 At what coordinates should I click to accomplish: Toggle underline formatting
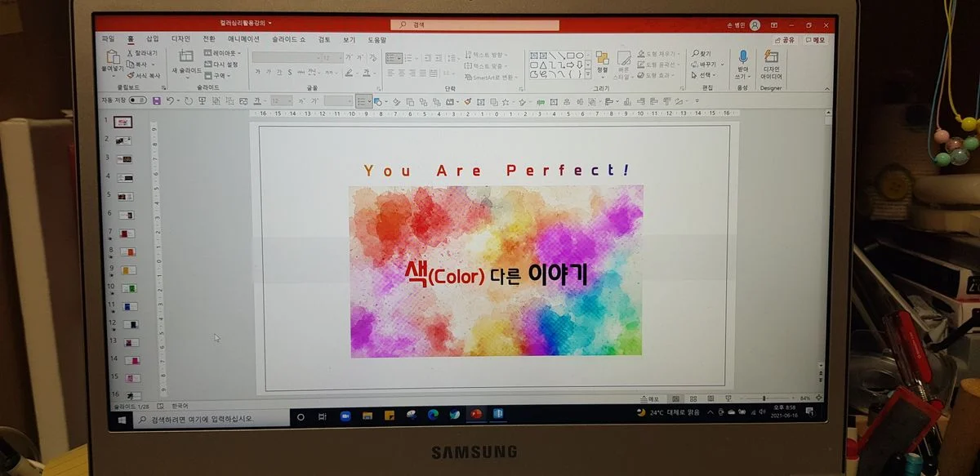tap(279, 73)
